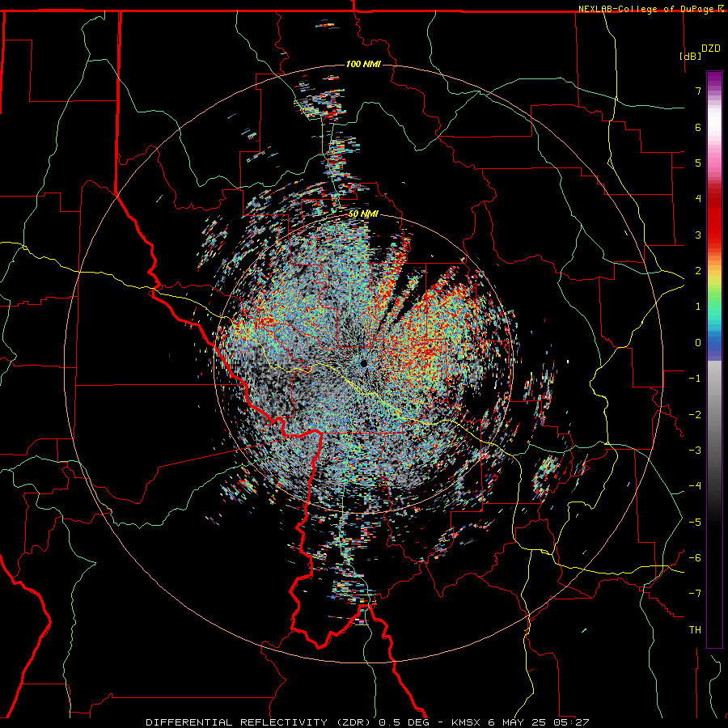Viewport: 728px width, 728px height.
Task: Click the 50 NMI range ring label
Action: pos(363,214)
